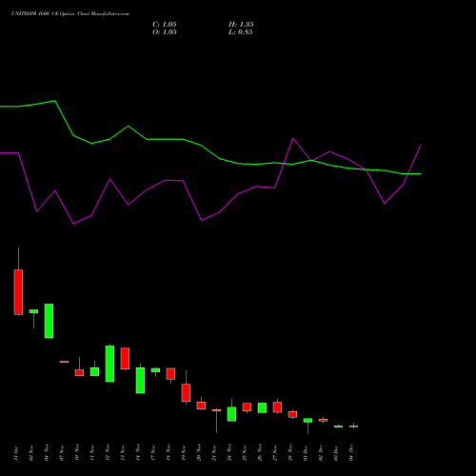Screen dimensions: 476x476
Task: Select the '14 Nov' date label
Action: pyautogui.click(x=138, y=453)
